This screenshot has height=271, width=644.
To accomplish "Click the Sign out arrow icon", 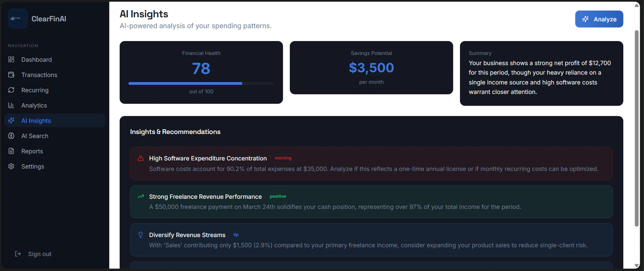I will tap(18, 254).
